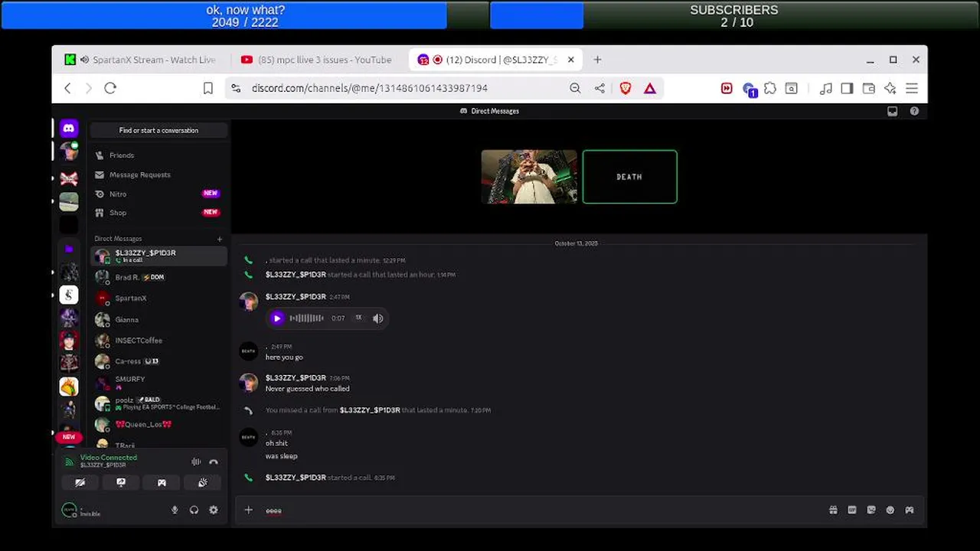Click Find or start a conversation box
Viewport: 980px width, 551px height.
pyautogui.click(x=158, y=130)
